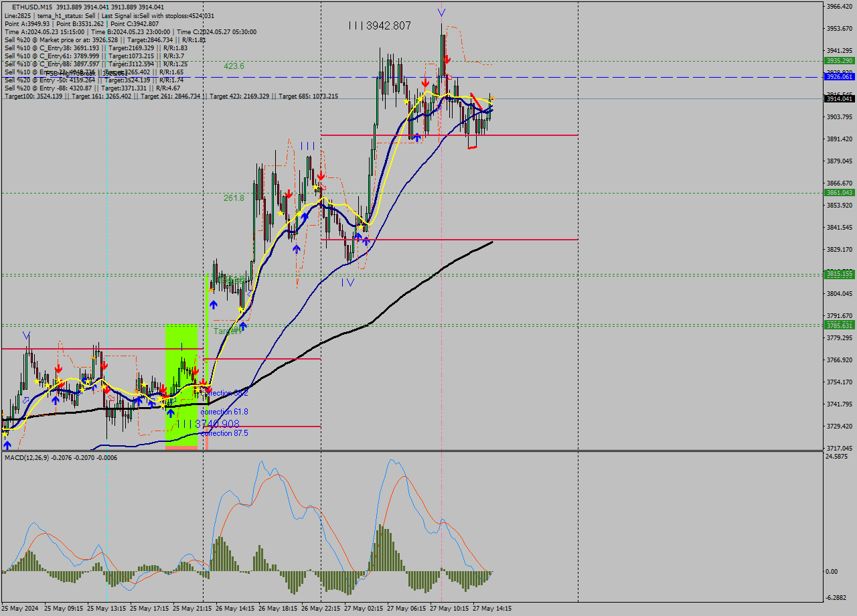Select the green 3815.155 price label
Screen dimensions: 857x616
pos(839,274)
